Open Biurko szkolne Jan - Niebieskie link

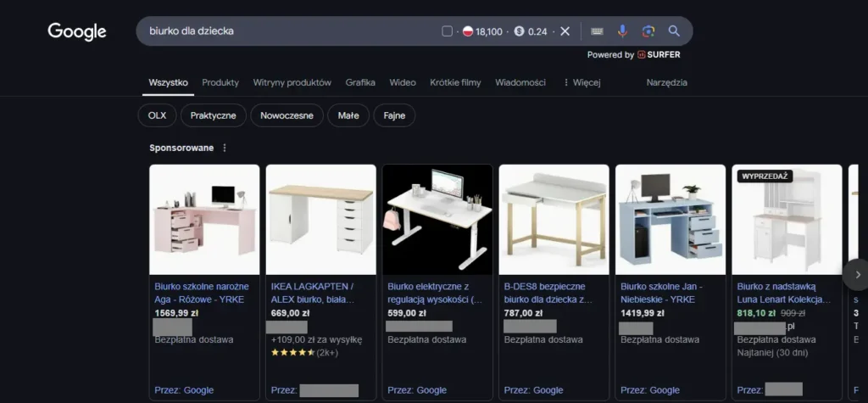coord(661,293)
